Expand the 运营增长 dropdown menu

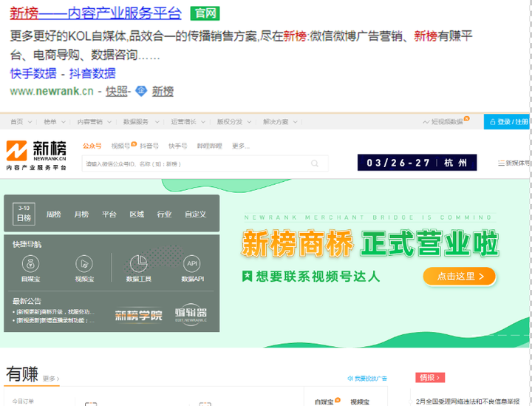(x=188, y=121)
